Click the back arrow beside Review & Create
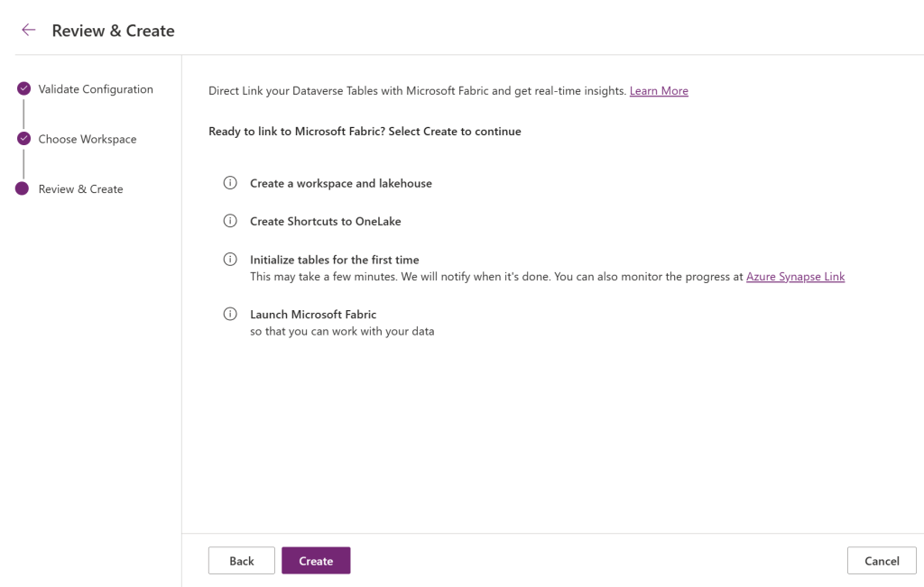 coord(29,31)
